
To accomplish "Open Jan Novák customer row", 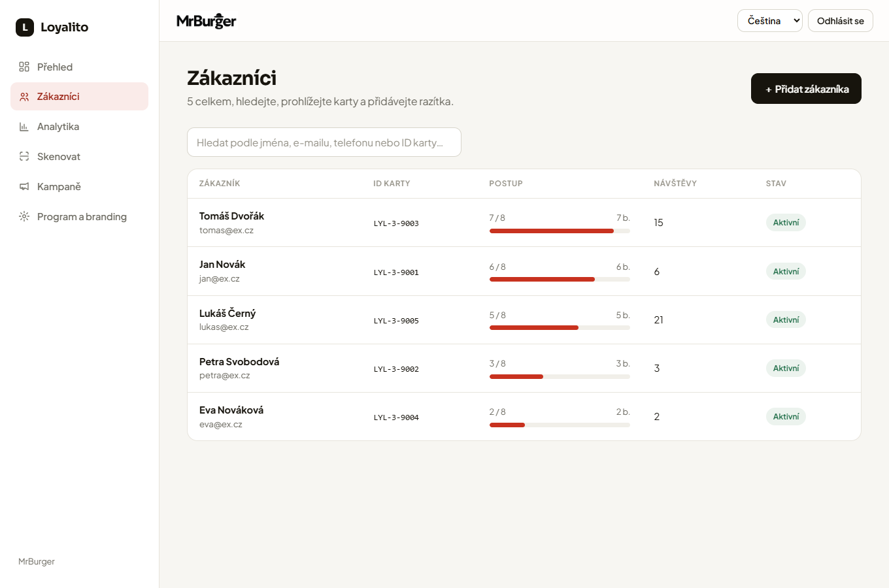I will coord(524,271).
